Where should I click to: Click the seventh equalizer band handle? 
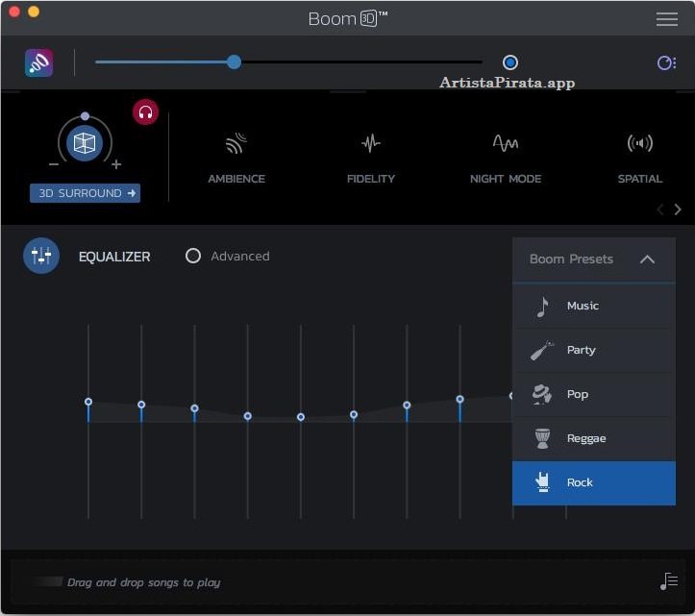coord(407,405)
